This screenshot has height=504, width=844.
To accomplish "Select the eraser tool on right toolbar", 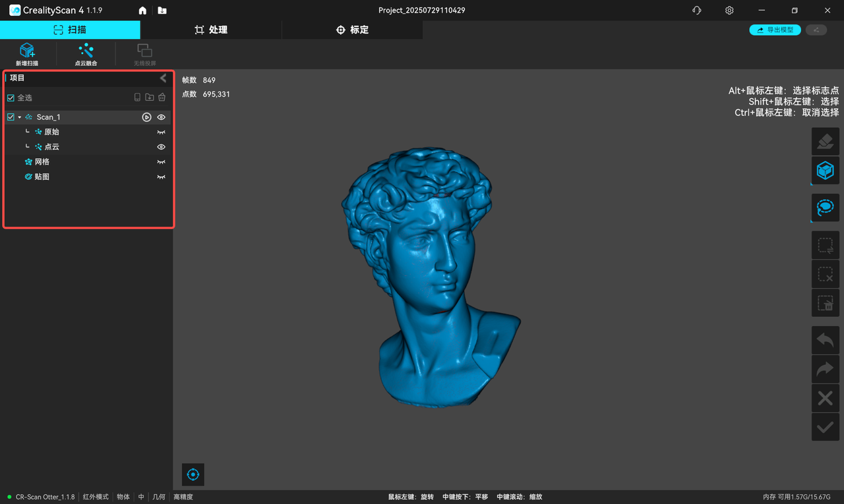I will (x=825, y=142).
